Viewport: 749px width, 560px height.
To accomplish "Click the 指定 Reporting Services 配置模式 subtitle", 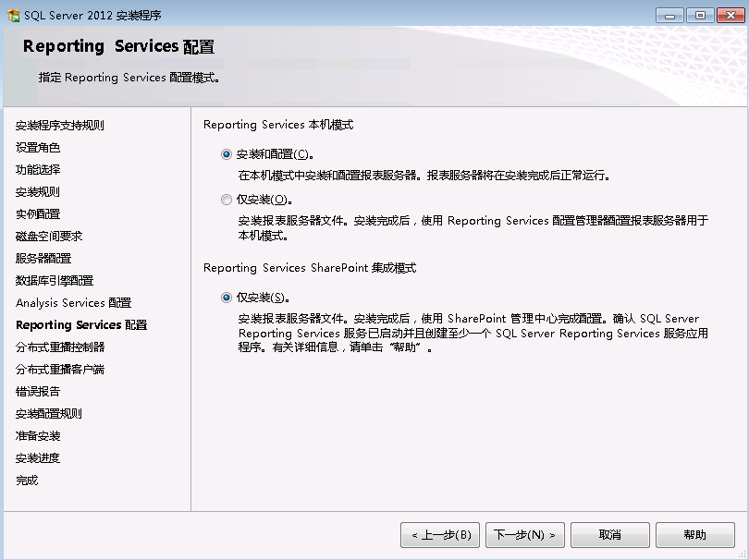I will [x=129, y=78].
